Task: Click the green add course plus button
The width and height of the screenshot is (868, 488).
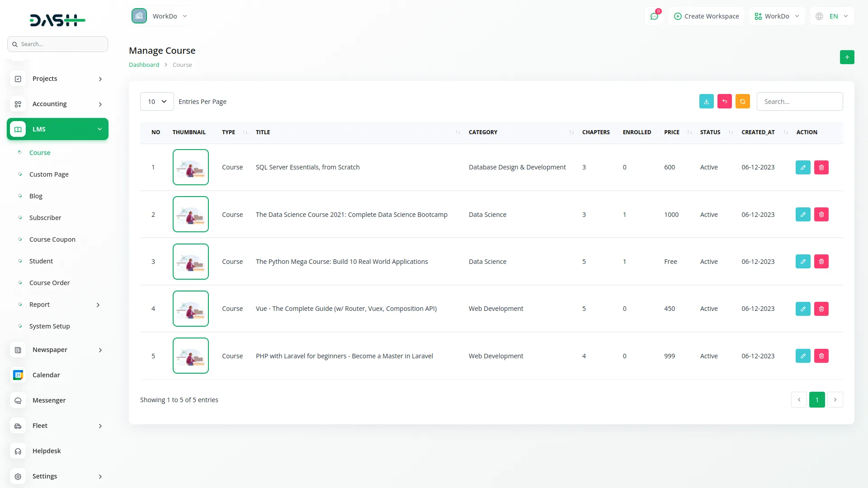Action: (847, 57)
